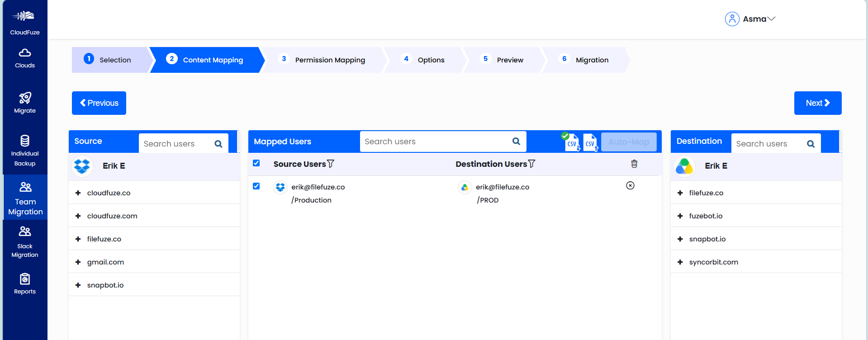Download the CSV mapping file icon
Image resolution: width=868 pixels, height=340 pixels.
pyautogui.click(x=571, y=142)
